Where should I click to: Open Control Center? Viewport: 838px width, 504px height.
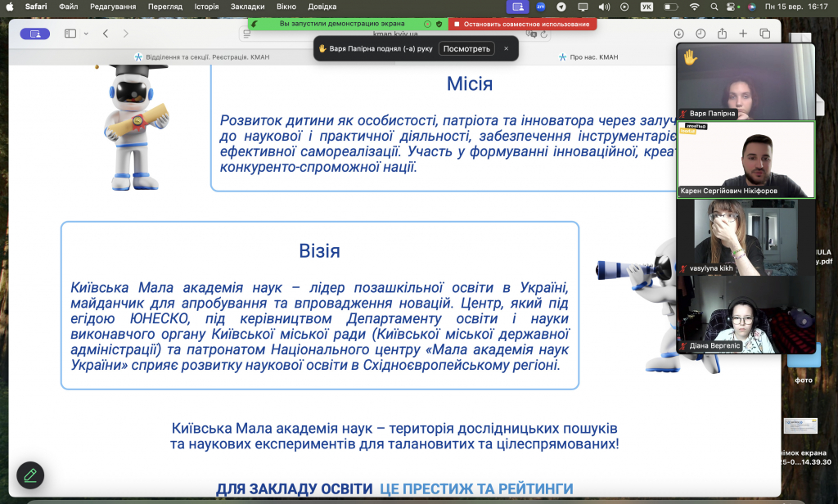pyautogui.click(x=732, y=7)
